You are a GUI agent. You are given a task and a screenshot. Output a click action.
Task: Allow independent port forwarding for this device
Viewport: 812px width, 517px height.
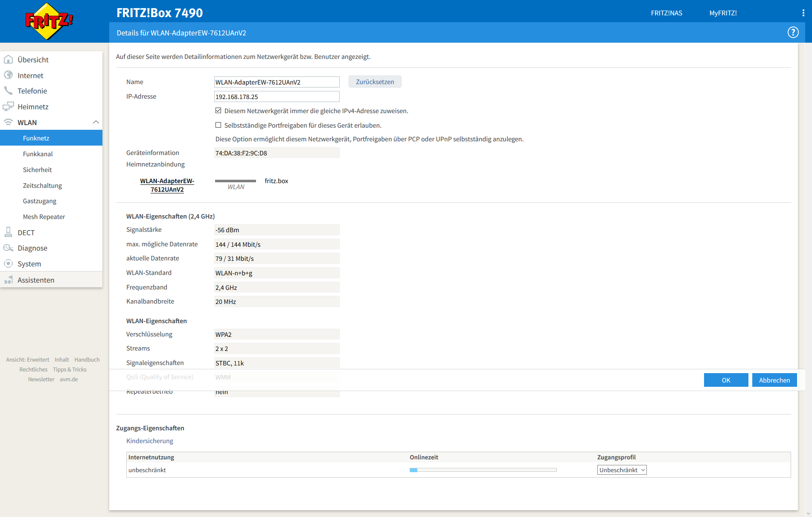(218, 125)
